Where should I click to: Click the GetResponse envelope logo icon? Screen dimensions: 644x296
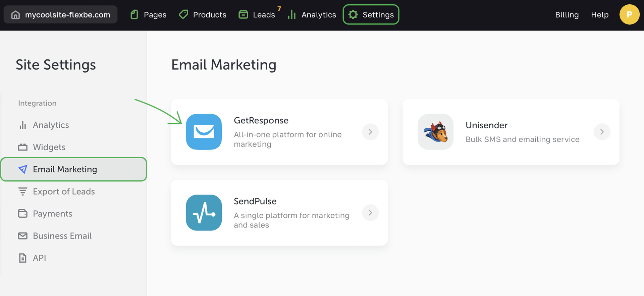(204, 132)
